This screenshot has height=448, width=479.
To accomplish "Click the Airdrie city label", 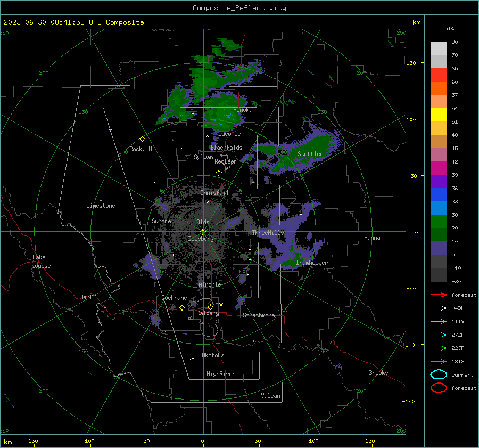I will (x=210, y=284).
